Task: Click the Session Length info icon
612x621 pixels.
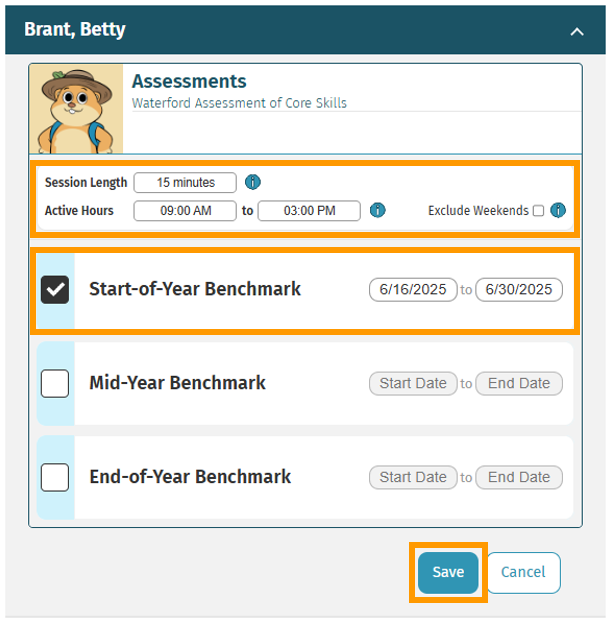Action: [x=252, y=182]
